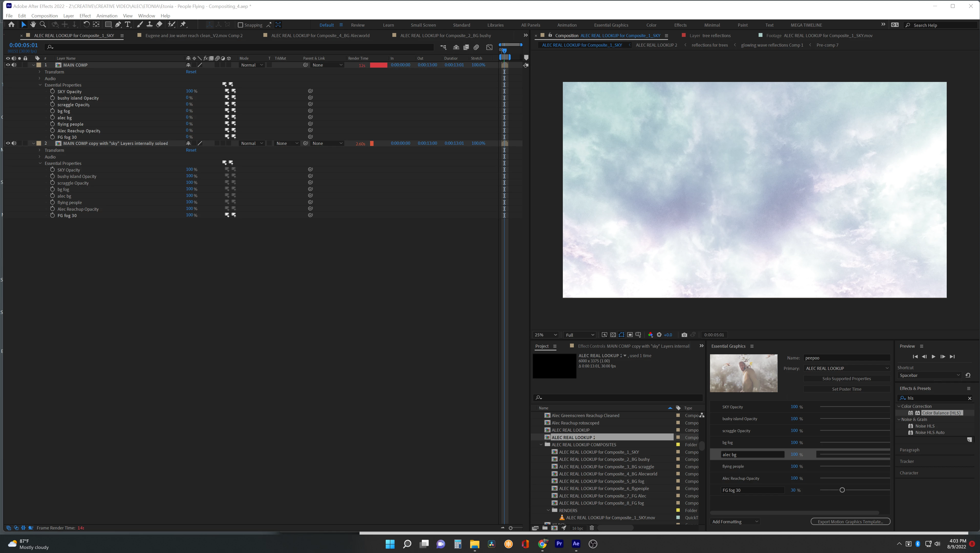This screenshot has width=980, height=553.
Task: Select the Pen tool
Action: (x=118, y=24)
